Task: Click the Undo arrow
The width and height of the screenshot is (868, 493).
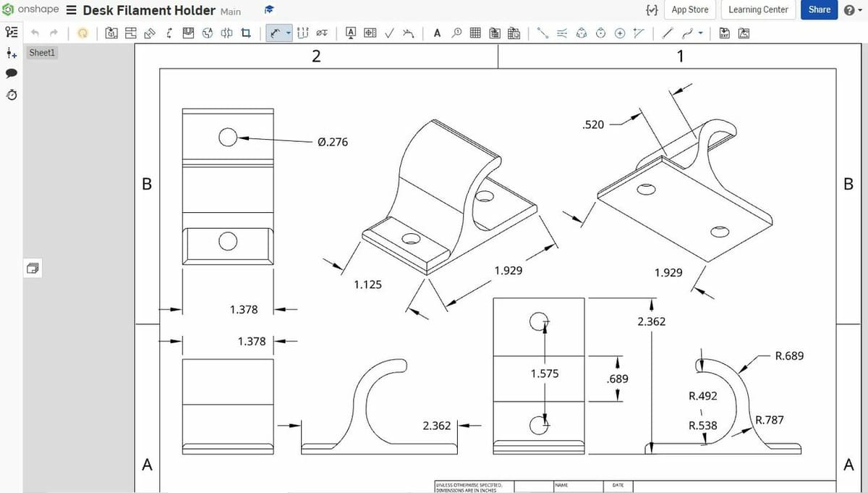Action: pyautogui.click(x=35, y=33)
